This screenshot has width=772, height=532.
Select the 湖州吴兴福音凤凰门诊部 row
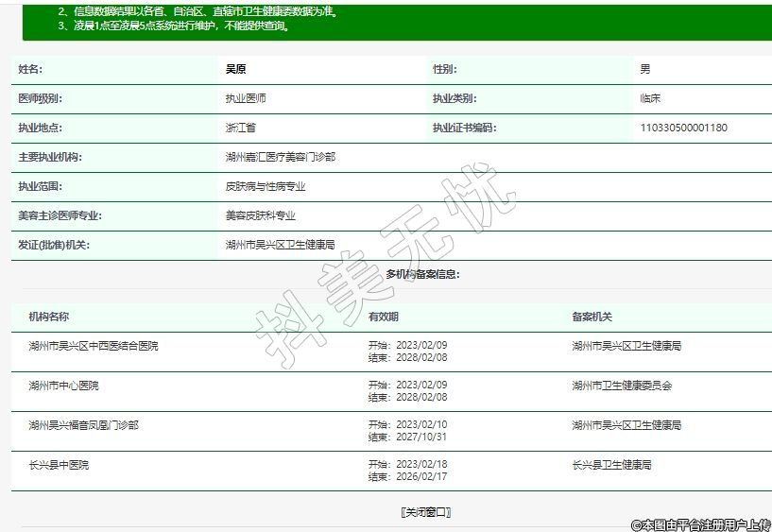(x=83, y=425)
